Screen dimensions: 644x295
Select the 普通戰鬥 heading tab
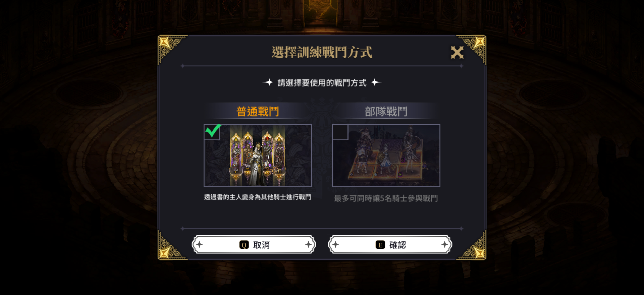[258, 111]
